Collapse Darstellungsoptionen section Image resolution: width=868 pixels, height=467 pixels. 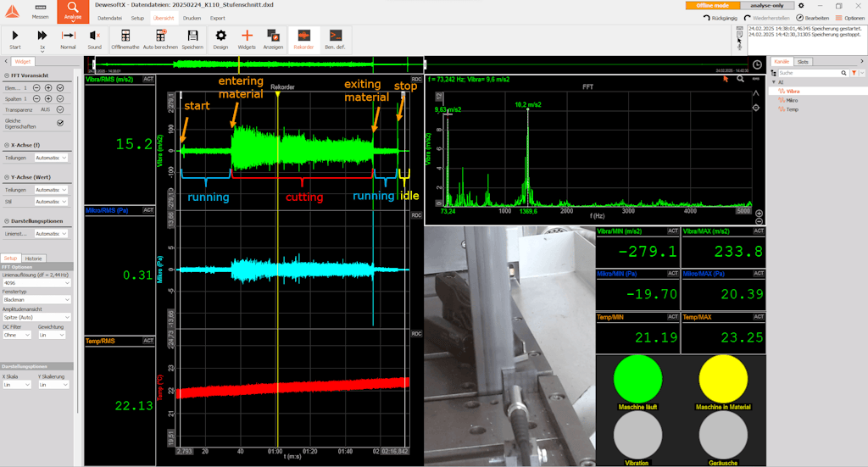7,220
